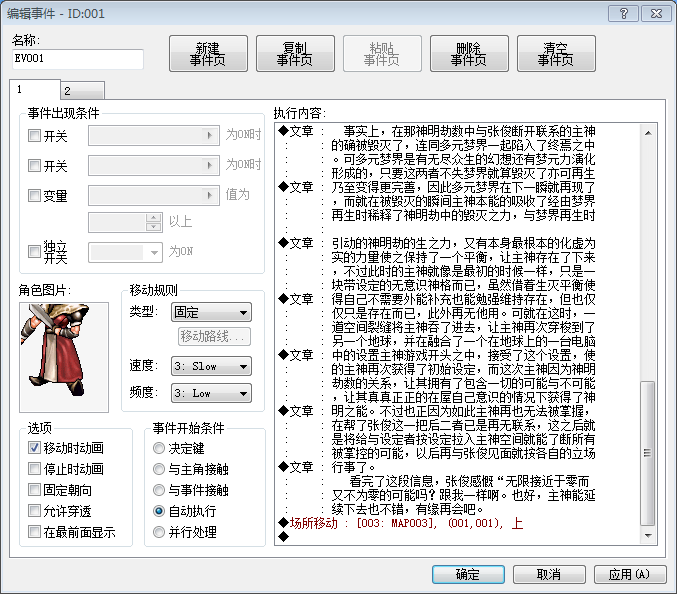
Task: Click the 确定 button
Action: pyautogui.click(x=468, y=575)
